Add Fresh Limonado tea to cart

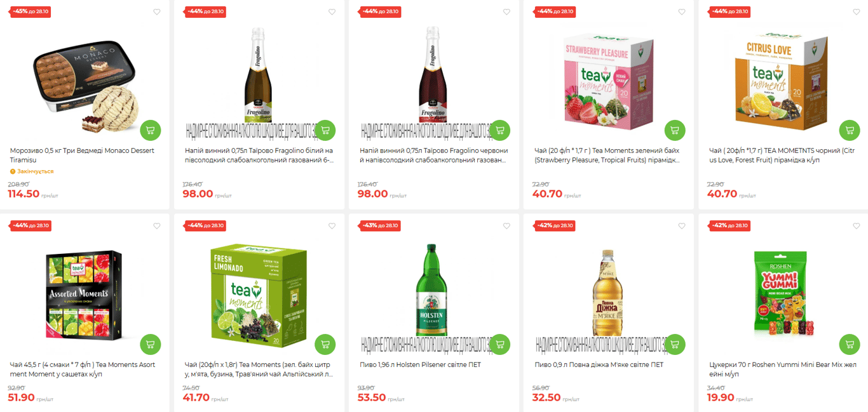click(x=325, y=344)
